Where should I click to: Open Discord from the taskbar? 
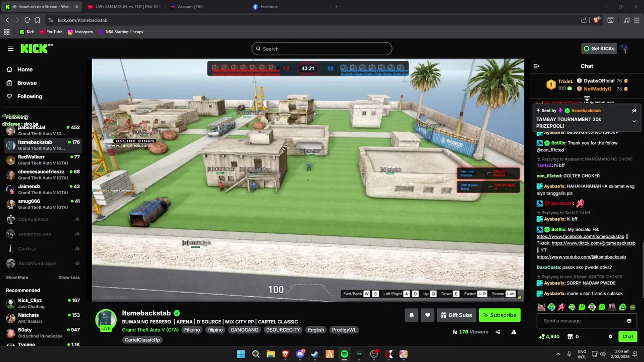[x=300, y=354]
